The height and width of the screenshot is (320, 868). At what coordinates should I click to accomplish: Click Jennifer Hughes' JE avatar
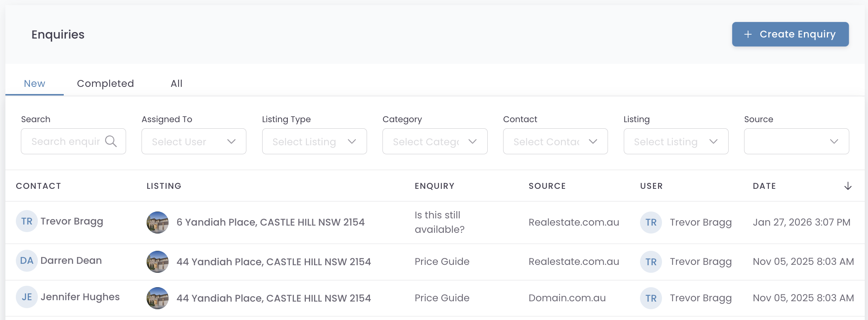click(x=27, y=297)
